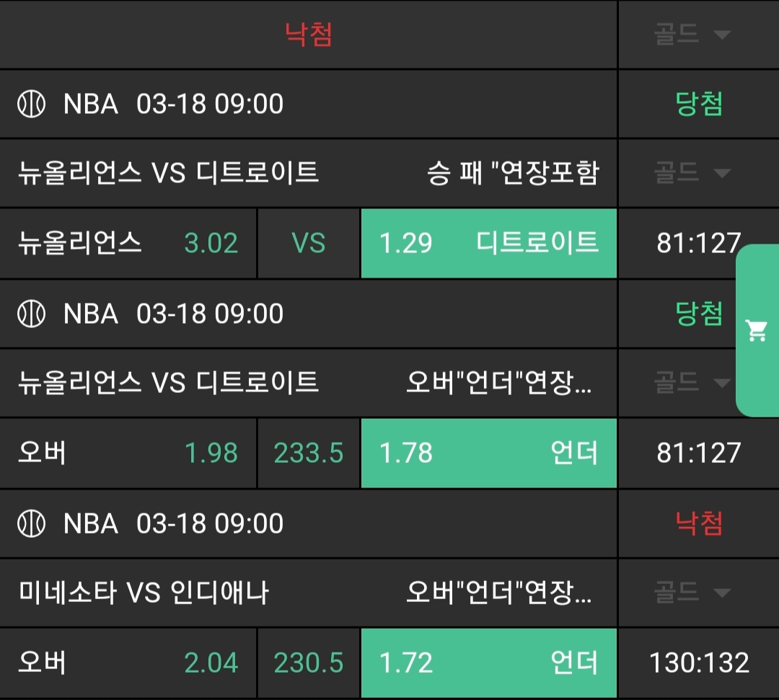
Task: Select the 언더 1.72 highlighted bet
Action: [488, 663]
